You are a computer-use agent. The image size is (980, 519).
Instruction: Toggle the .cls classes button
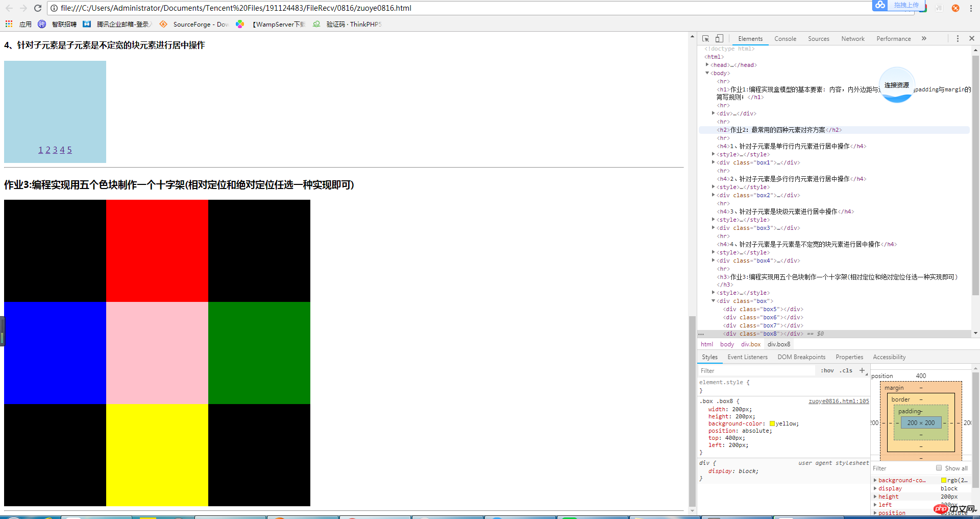pyautogui.click(x=846, y=371)
